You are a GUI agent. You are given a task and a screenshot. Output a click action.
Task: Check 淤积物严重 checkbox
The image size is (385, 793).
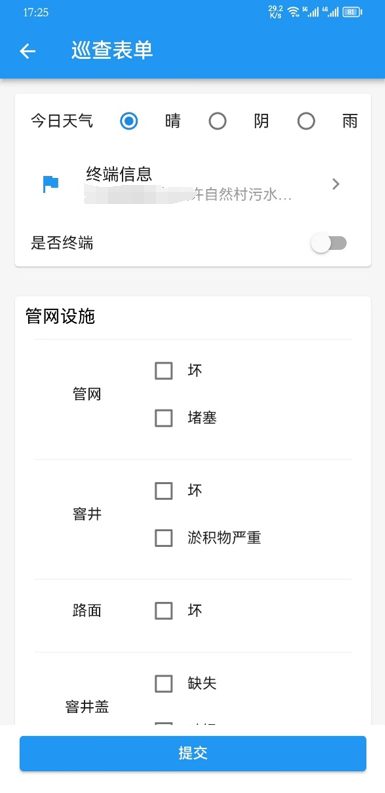coord(163,538)
